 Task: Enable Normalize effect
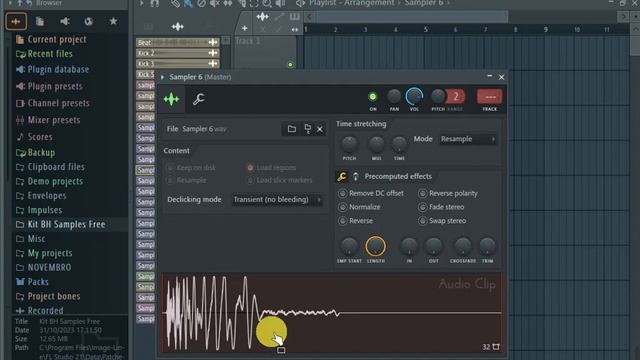click(x=359, y=207)
